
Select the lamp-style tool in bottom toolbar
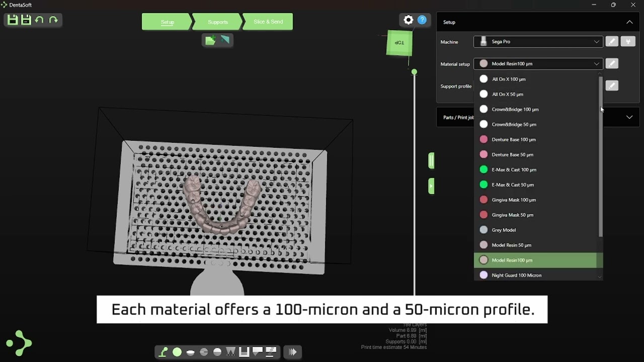[x=163, y=352]
